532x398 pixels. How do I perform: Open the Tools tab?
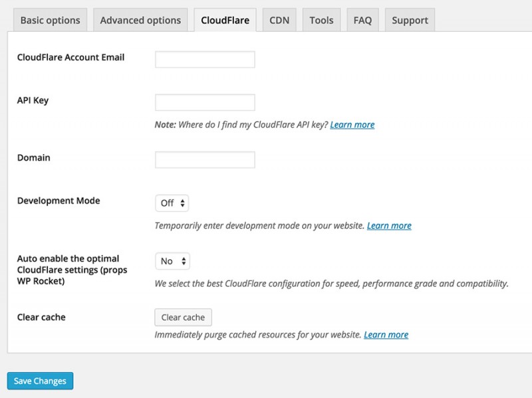click(321, 20)
